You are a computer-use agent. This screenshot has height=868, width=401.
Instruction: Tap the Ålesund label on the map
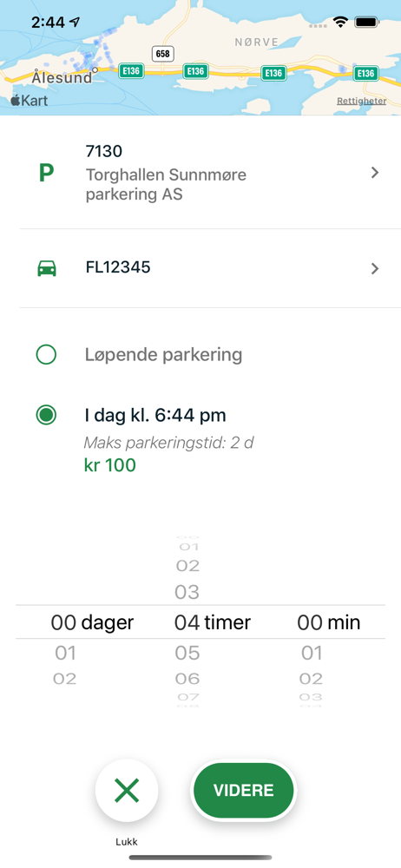click(x=62, y=77)
